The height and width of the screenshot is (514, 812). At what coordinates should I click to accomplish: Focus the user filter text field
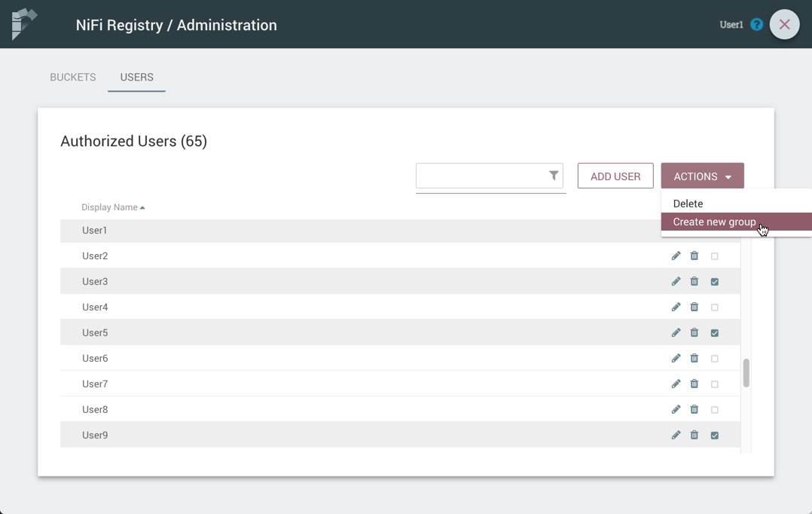pos(481,176)
